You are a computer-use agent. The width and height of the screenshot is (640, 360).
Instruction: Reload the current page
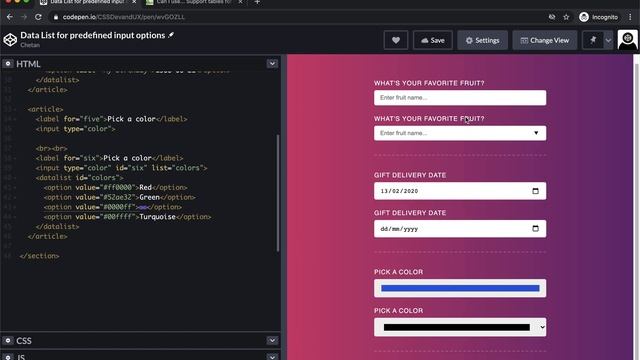[38, 17]
